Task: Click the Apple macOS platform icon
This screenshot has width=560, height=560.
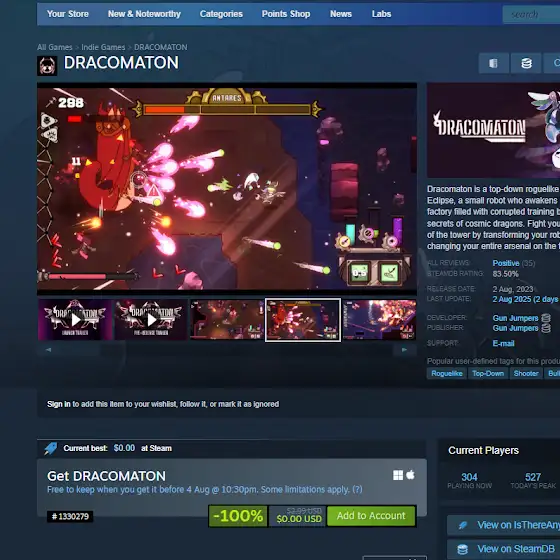Action: tap(410, 475)
